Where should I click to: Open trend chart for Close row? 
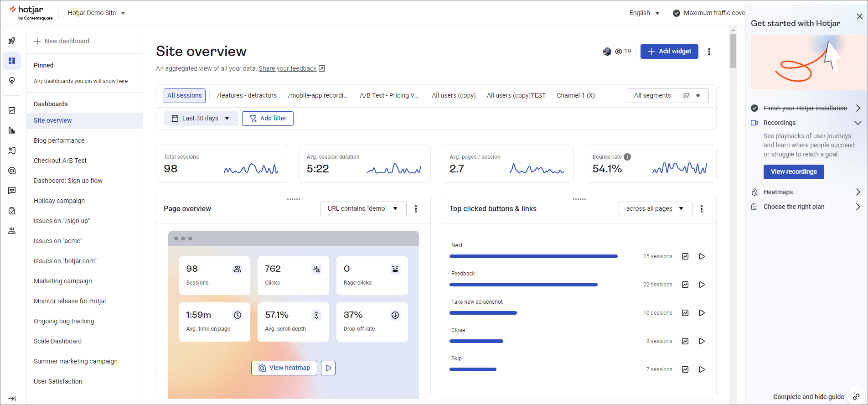[x=685, y=341]
